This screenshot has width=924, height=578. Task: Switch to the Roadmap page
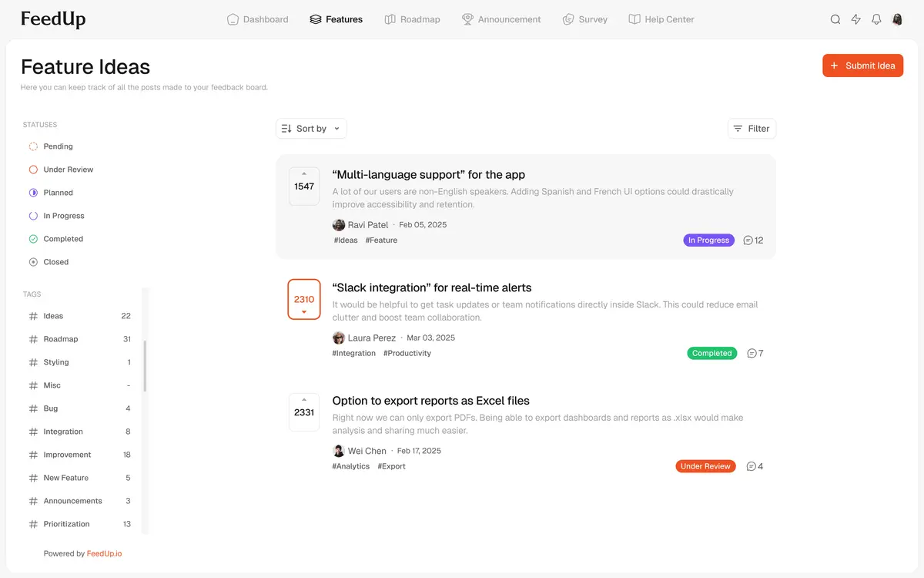(413, 19)
